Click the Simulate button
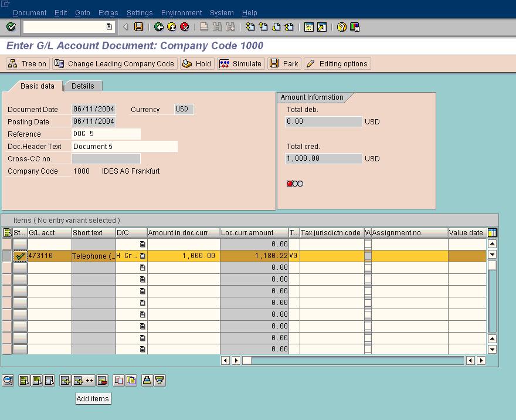The width and height of the screenshot is (516, 420). click(240, 64)
